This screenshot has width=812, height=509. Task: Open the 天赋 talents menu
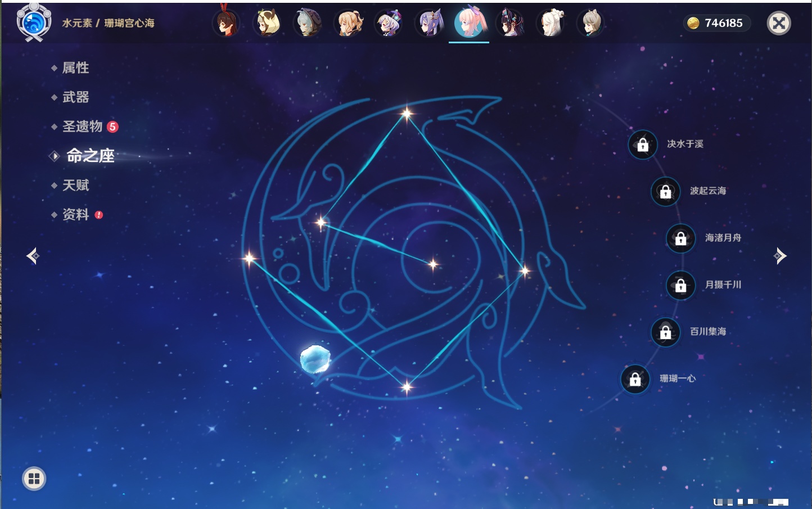point(75,185)
